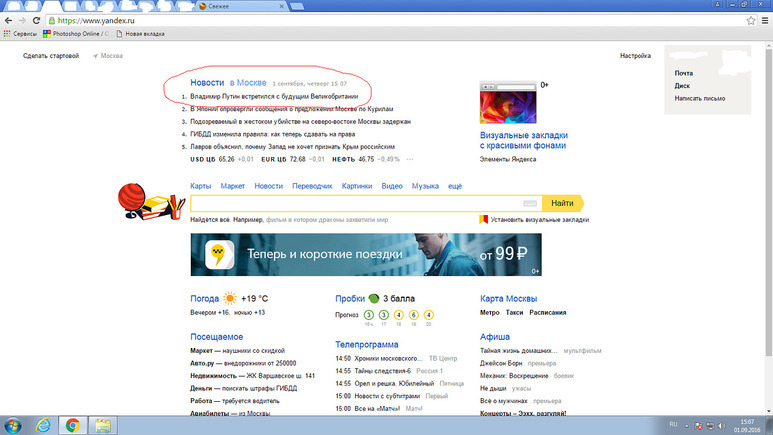Click the globe and books Yandex logo

click(x=151, y=201)
